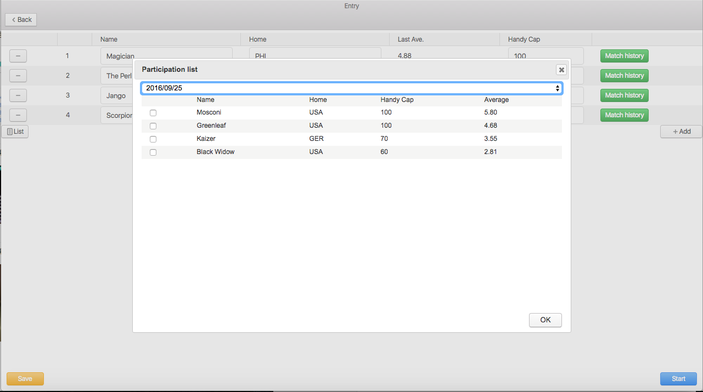
Task: Open the 2016/09/25 date dropdown
Action: 352,88
